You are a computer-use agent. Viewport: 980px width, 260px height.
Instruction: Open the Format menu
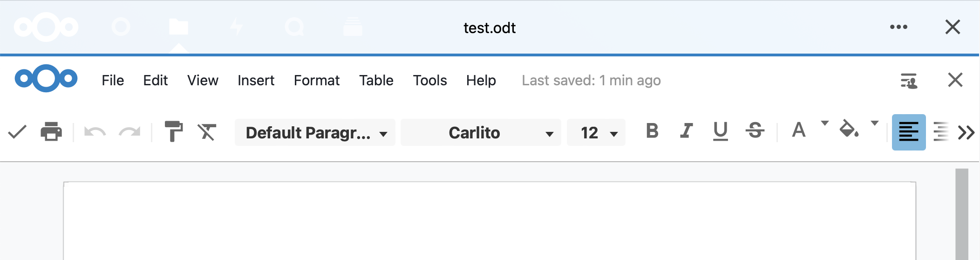coord(316,81)
